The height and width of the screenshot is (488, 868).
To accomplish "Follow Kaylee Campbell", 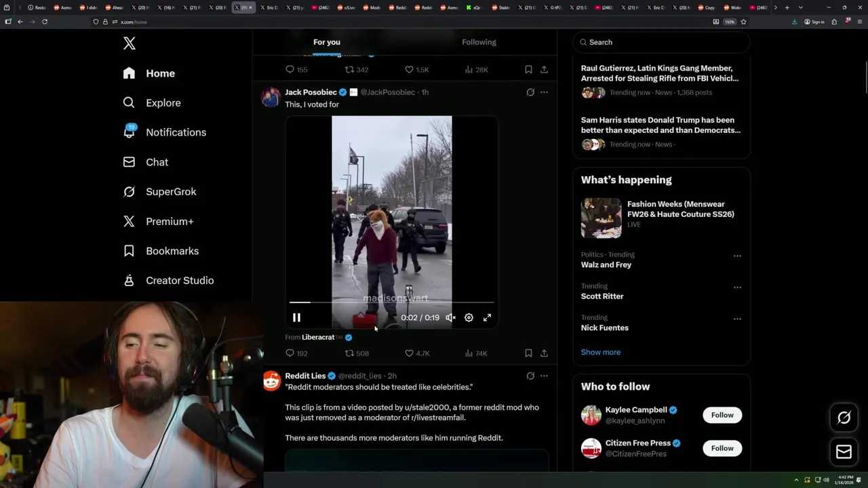I will [722, 415].
